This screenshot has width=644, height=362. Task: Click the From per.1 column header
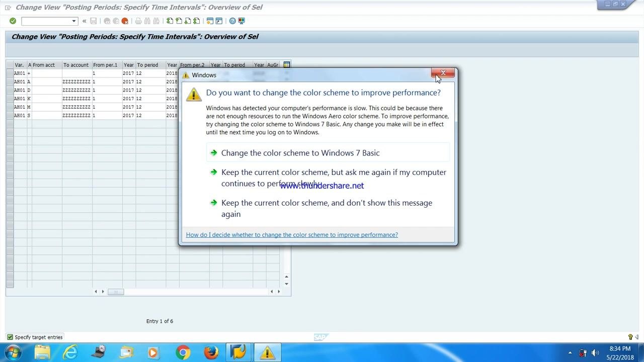point(107,65)
